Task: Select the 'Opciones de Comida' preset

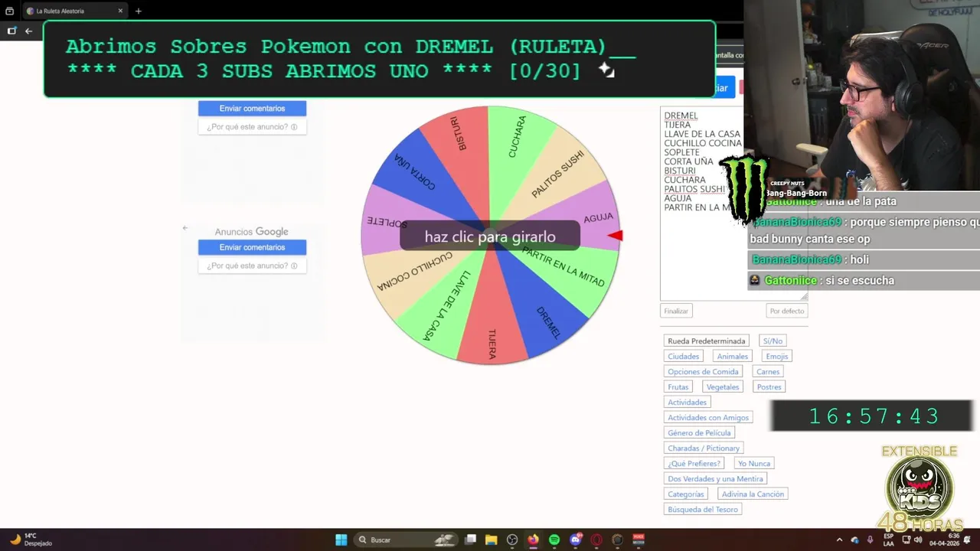Action: [703, 371]
